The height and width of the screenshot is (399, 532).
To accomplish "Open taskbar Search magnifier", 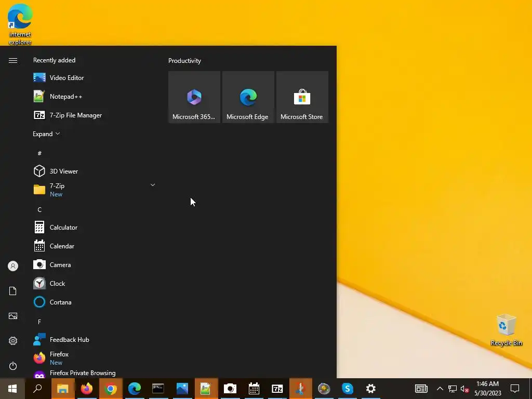I will (x=37, y=389).
